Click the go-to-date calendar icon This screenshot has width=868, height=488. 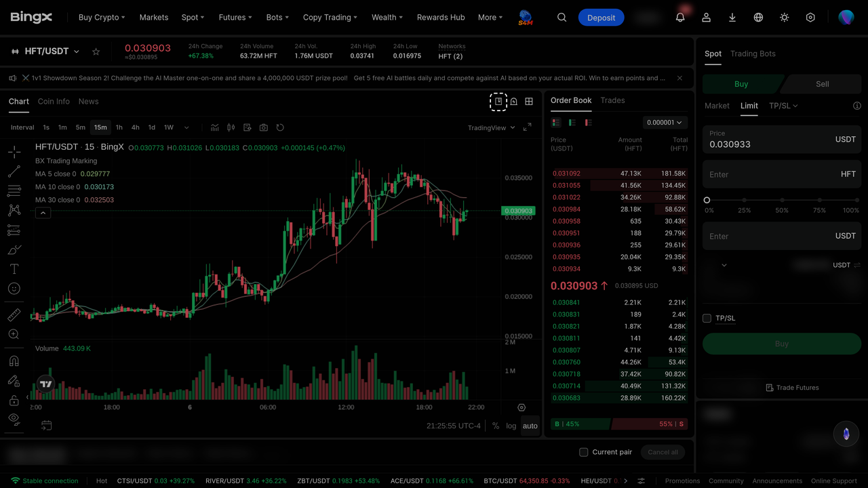(46, 426)
